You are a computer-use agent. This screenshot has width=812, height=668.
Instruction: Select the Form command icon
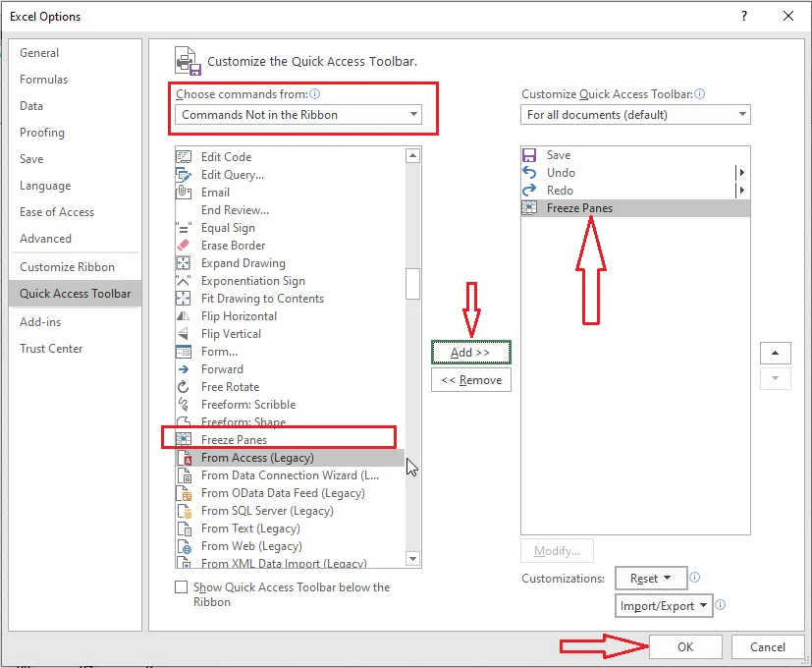184,352
